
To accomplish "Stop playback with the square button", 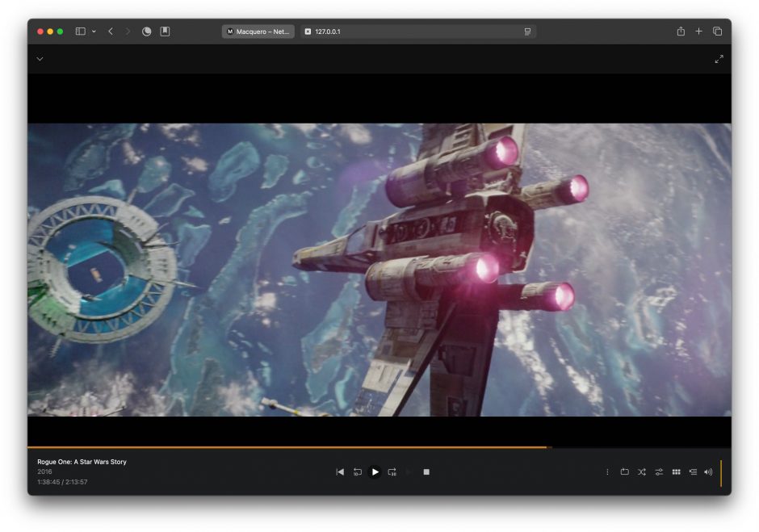I will point(426,472).
